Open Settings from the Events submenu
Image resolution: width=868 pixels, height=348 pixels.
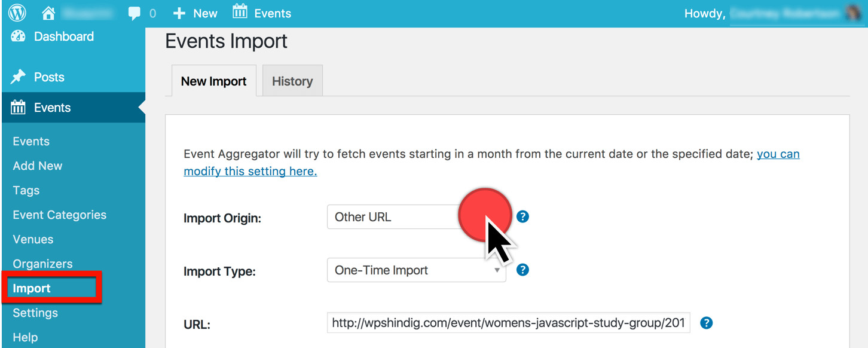(x=35, y=312)
